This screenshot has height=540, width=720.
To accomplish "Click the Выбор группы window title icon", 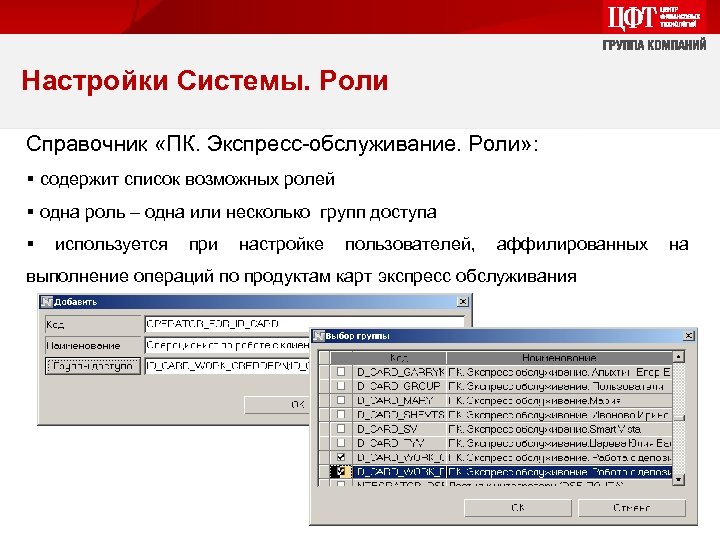I will 319,336.
